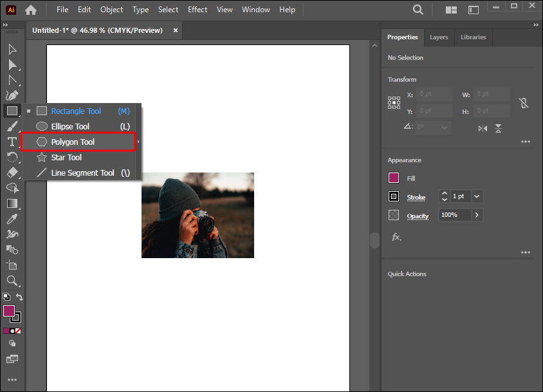Open the arrange documents layout dropdown
Image resolution: width=543 pixels, height=392 pixels.
(452, 10)
